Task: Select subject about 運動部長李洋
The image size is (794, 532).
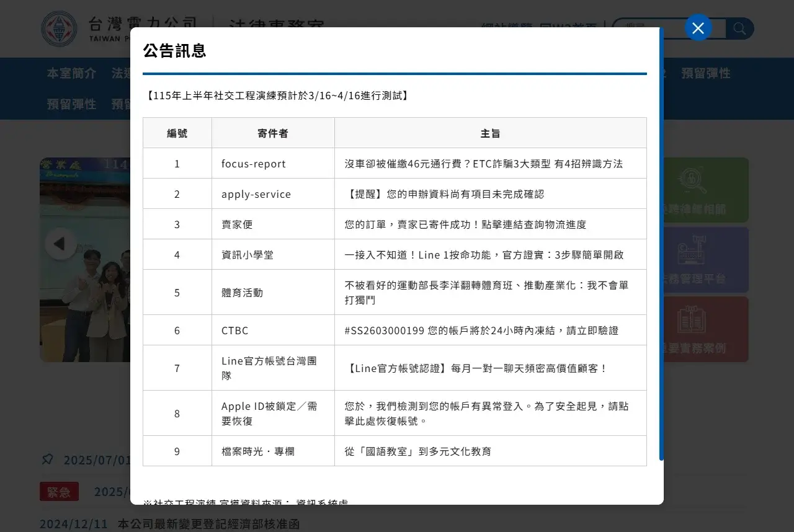Action: pyautogui.click(x=491, y=293)
